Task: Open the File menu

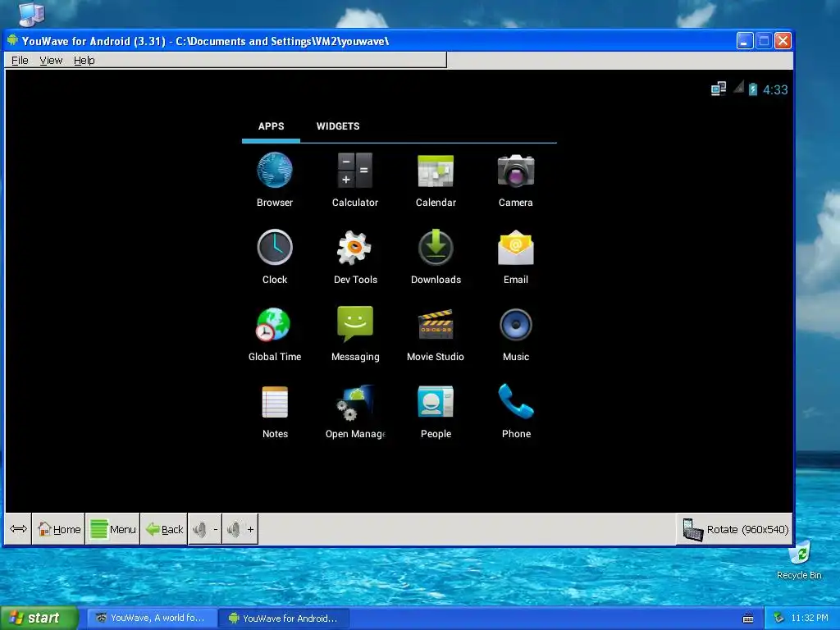Action: [x=20, y=60]
